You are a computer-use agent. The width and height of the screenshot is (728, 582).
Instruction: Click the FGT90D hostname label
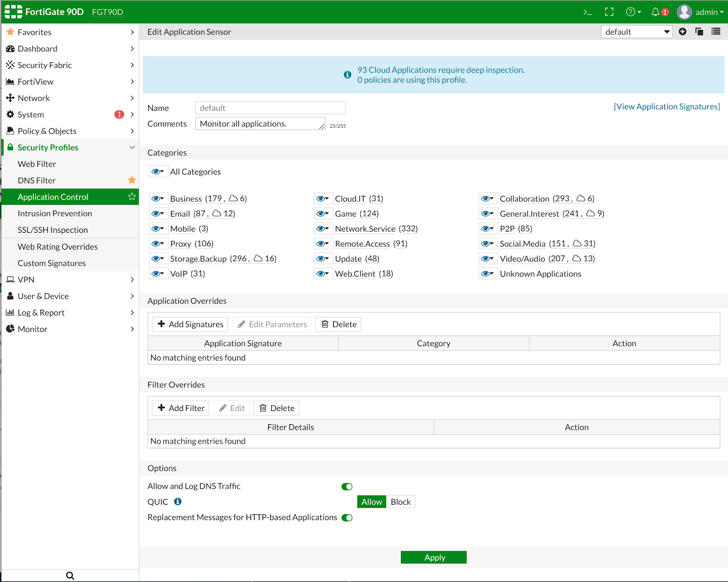(x=107, y=12)
